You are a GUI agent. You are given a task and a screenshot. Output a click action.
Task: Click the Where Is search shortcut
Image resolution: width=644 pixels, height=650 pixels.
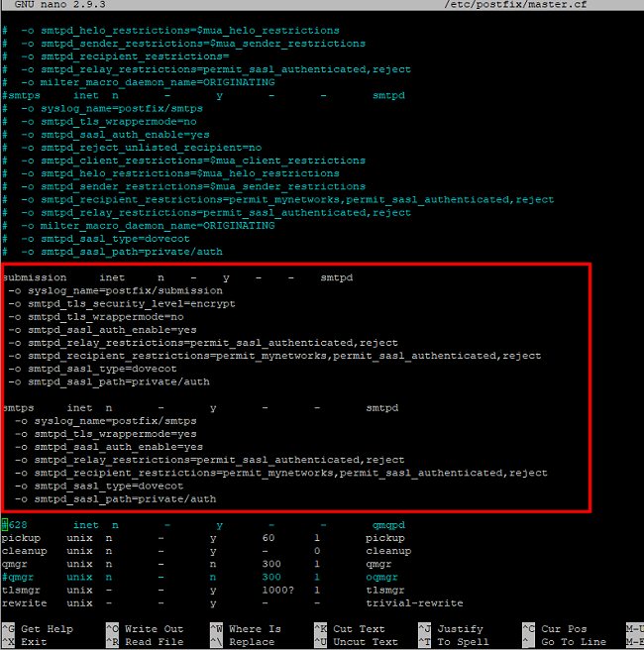255,629
